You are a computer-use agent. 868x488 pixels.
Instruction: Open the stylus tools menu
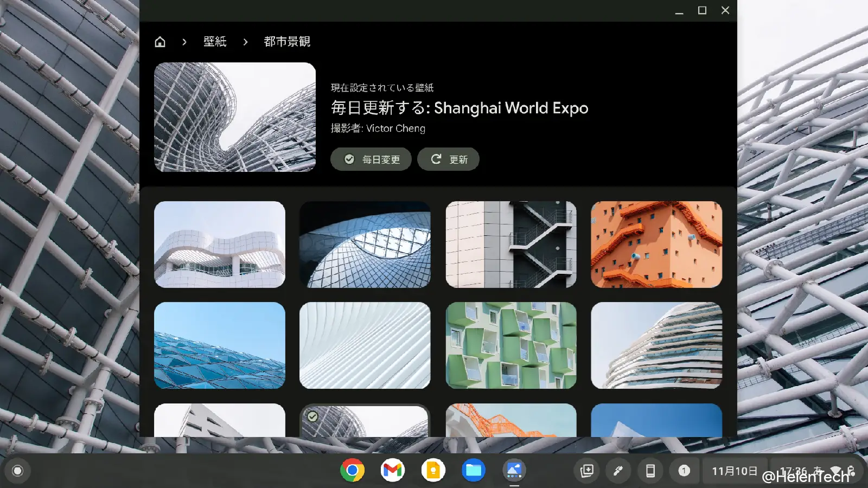[x=618, y=471]
